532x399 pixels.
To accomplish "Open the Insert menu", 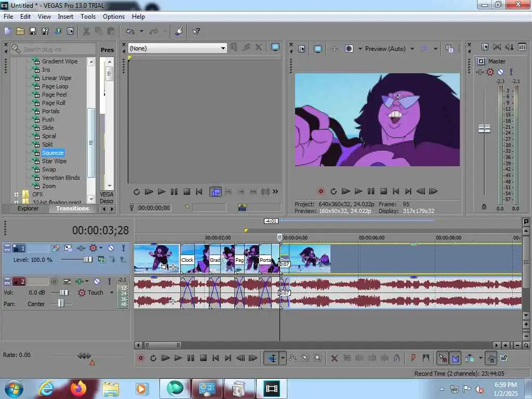I will (65, 17).
